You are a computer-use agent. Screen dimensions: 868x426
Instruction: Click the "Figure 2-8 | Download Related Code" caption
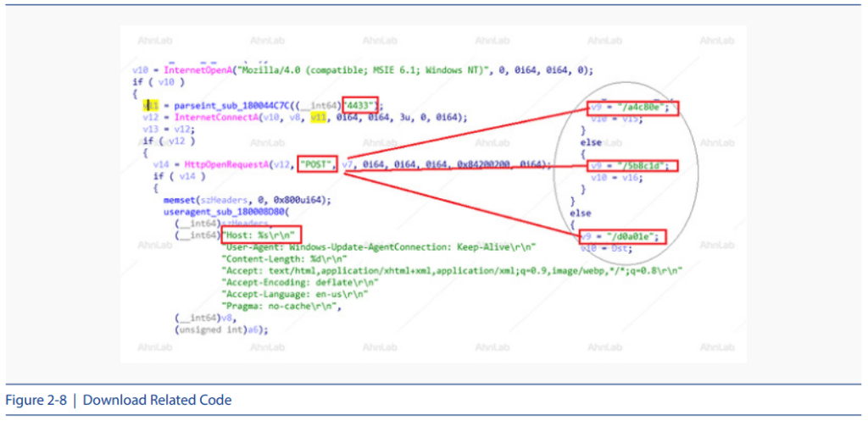click(x=119, y=400)
